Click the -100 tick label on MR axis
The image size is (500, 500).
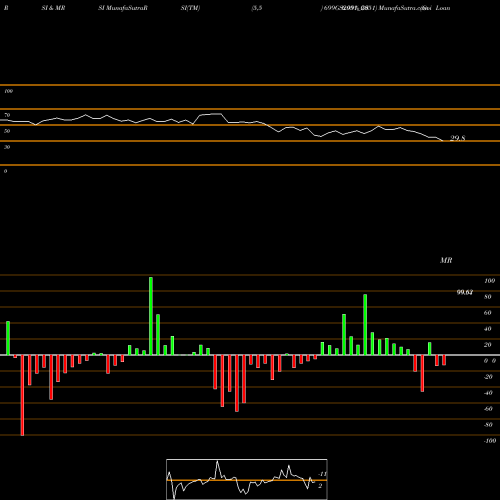point(490,441)
